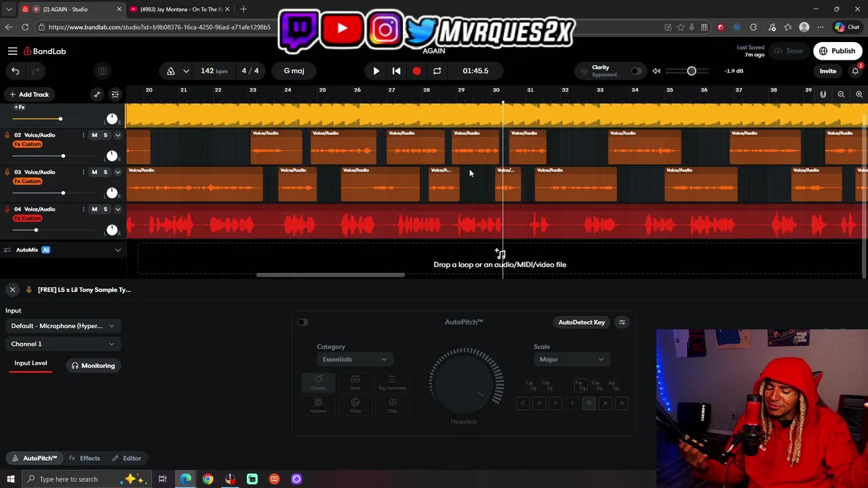The image size is (868, 488).
Task: Arm track 02 microphone icon
Action: click(x=7, y=135)
